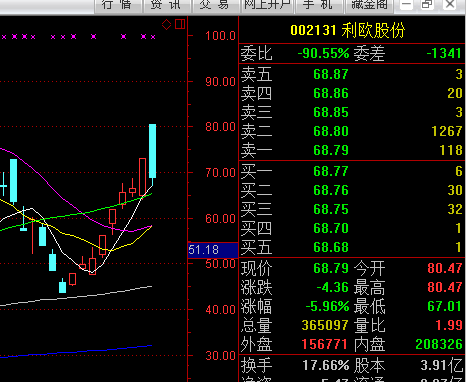Restore the window with restore button
466x382 pixels.
pyautogui.click(x=427, y=5)
